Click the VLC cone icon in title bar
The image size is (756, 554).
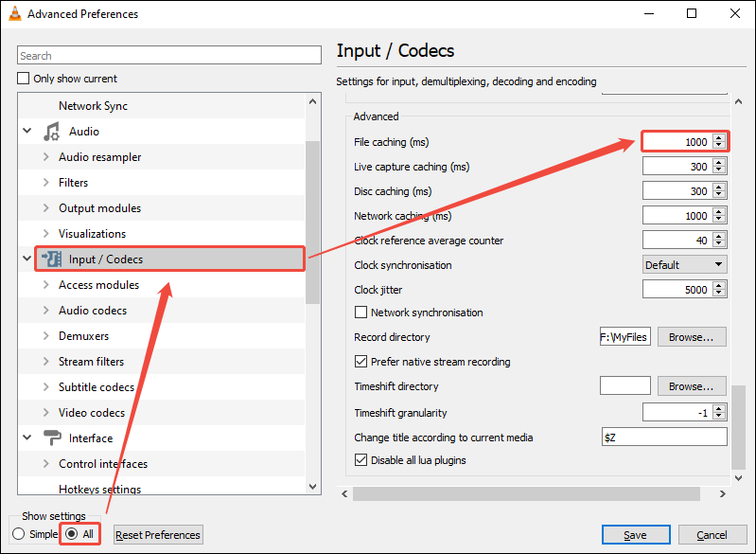[15, 13]
